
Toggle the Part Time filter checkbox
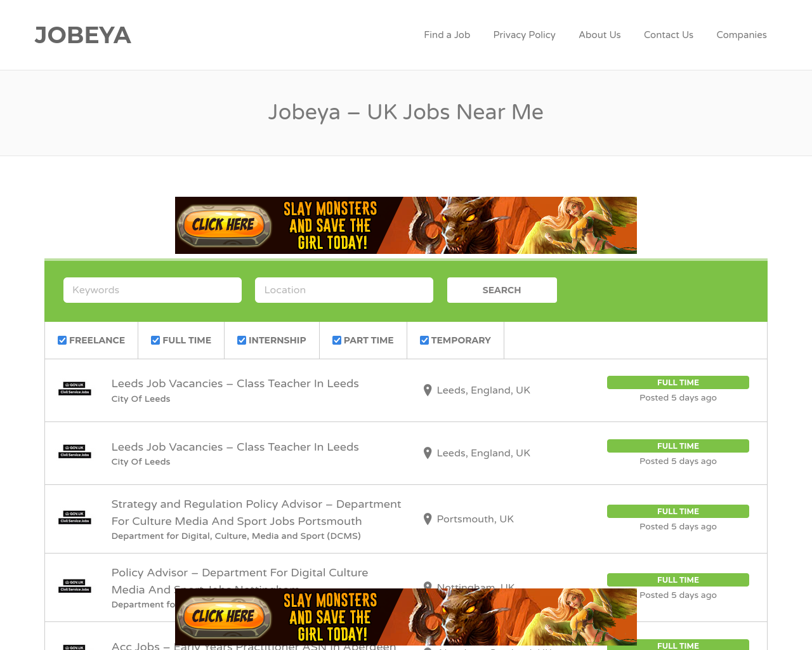337,340
